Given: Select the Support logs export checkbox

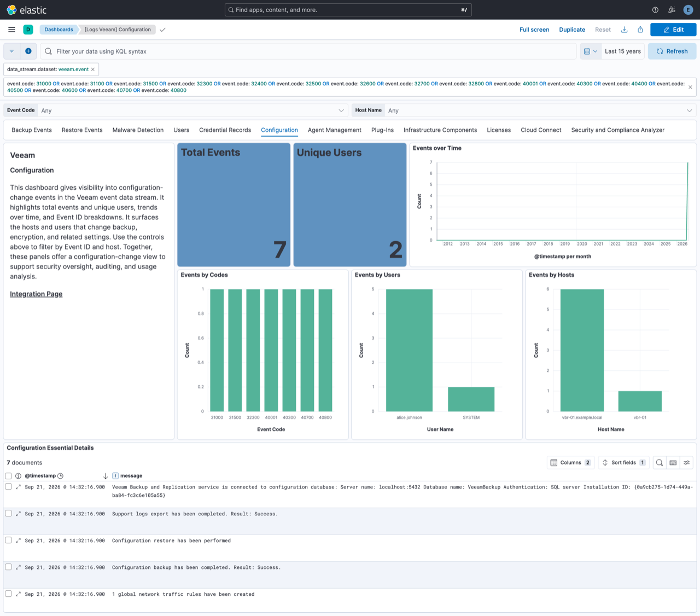Looking at the screenshot, I should pyautogui.click(x=8, y=513).
